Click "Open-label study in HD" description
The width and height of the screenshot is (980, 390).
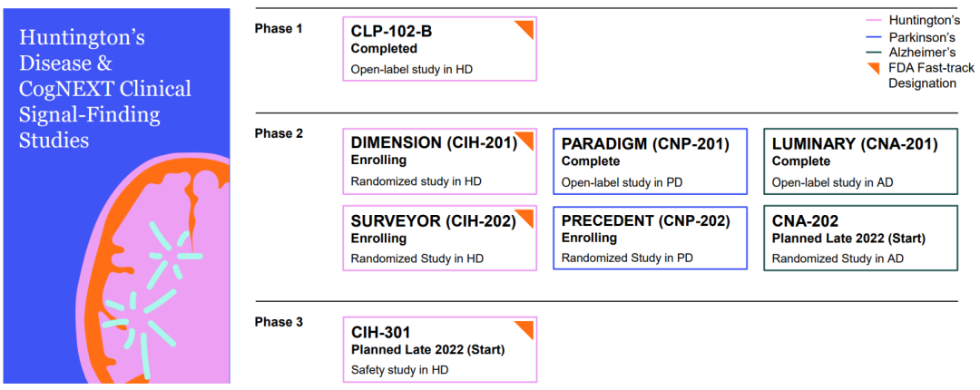(x=412, y=69)
